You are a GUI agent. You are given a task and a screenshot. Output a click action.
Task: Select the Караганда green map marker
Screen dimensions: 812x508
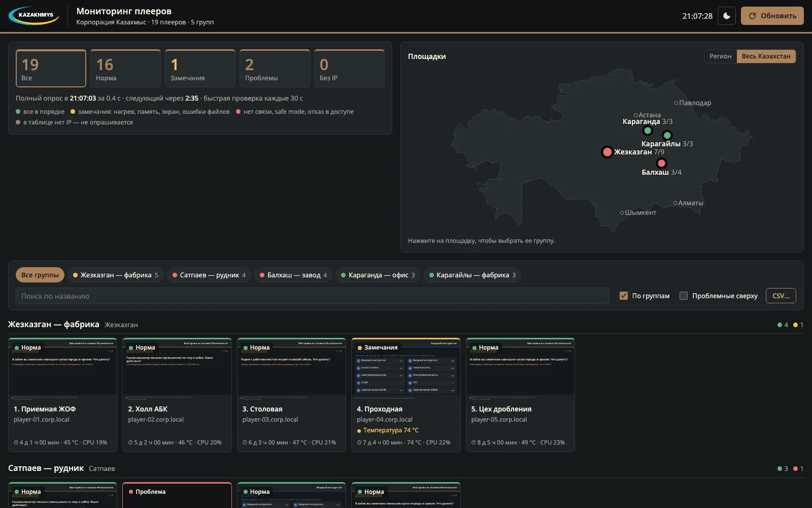click(648, 131)
